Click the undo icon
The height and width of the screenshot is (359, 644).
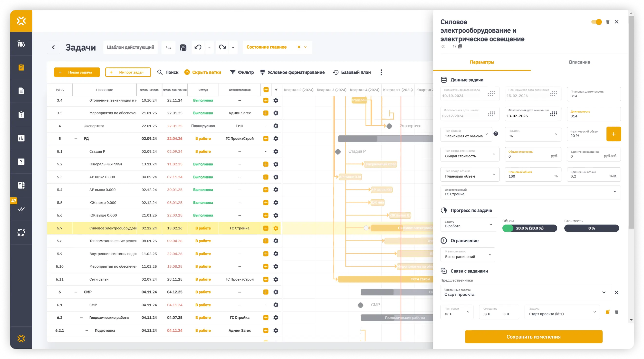pos(198,47)
